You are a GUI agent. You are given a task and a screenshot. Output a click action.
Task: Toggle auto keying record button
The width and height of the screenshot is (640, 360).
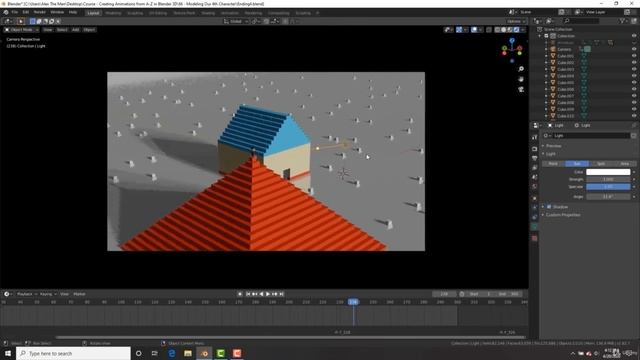point(240,294)
